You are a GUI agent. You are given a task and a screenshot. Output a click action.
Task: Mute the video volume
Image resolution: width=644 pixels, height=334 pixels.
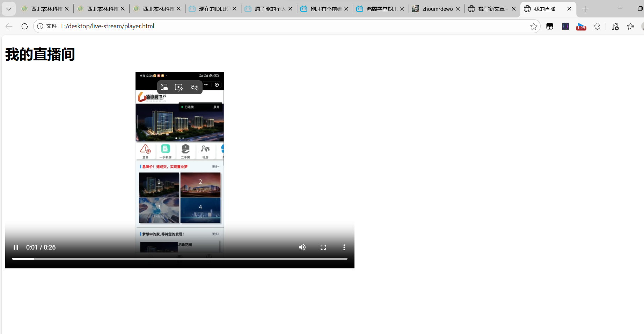click(302, 247)
